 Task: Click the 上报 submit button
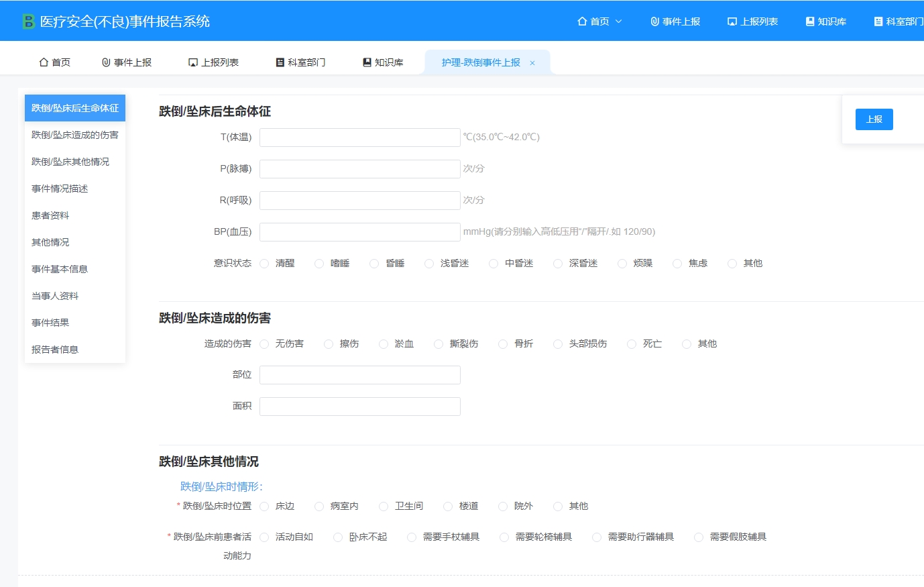[x=874, y=119]
